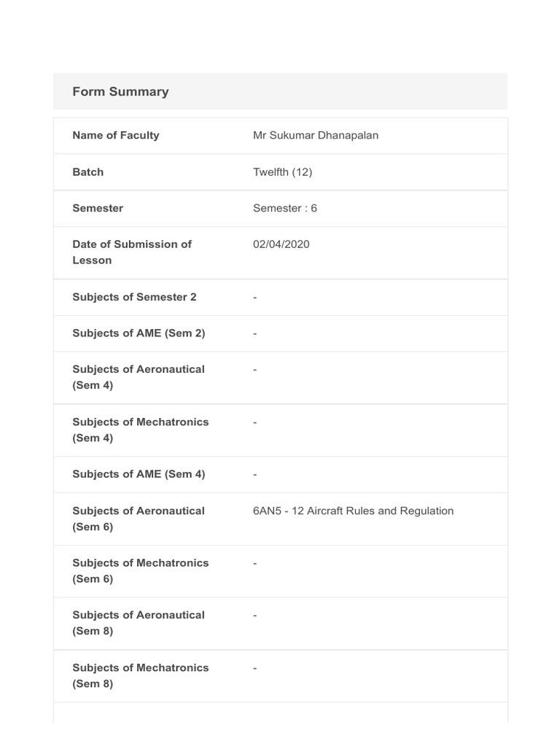Image resolution: width=560 pixels, height=747 pixels.
Task: Click the submission date 02/04/2020
Action: pyautogui.click(x=281, y=244)
